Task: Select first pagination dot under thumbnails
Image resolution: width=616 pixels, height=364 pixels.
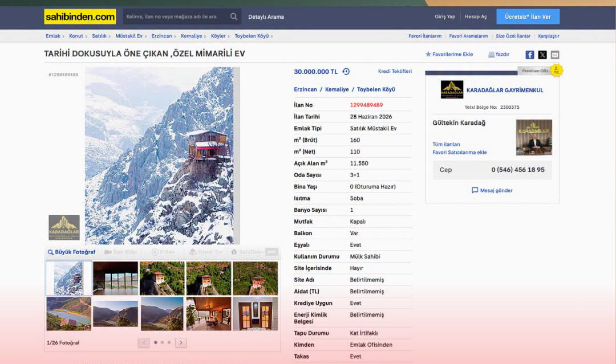Action: (156, 342)
